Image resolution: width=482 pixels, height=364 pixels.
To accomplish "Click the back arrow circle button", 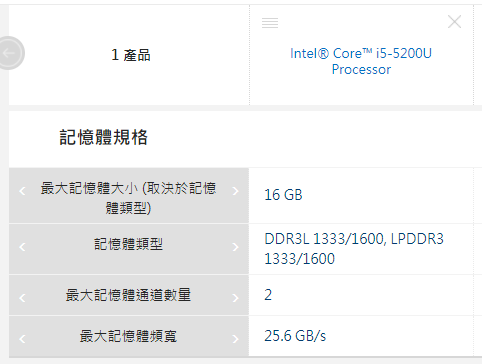I will pos(9,53).
